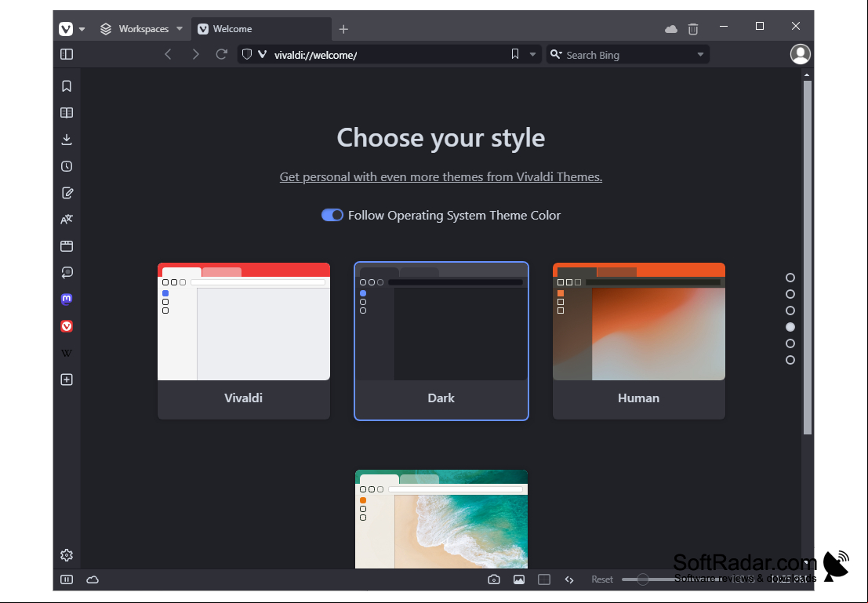
Task: Reload the current page
Action: point(221,54)
